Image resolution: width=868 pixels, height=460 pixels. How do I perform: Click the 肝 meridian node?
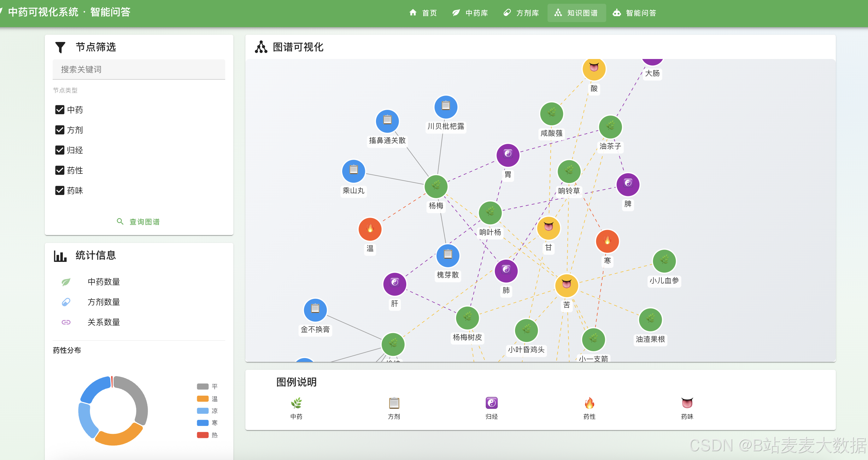tap(394, 284)
